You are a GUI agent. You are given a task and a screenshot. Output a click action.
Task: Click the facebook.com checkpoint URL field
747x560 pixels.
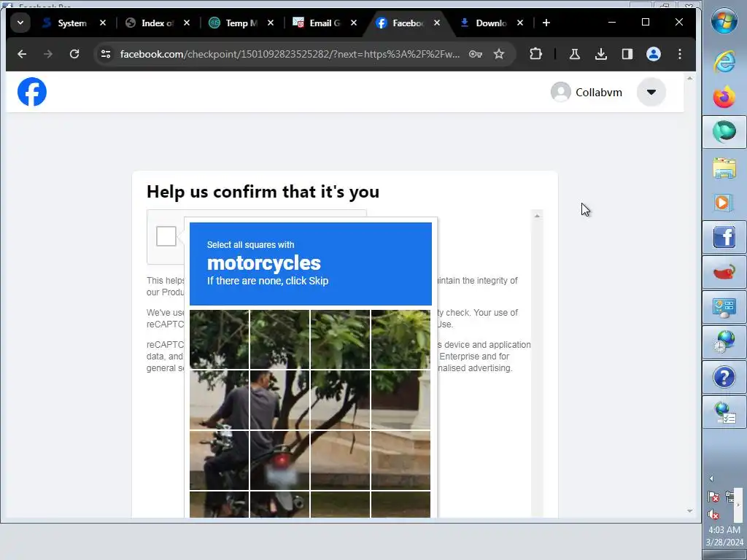coord(290,54)
